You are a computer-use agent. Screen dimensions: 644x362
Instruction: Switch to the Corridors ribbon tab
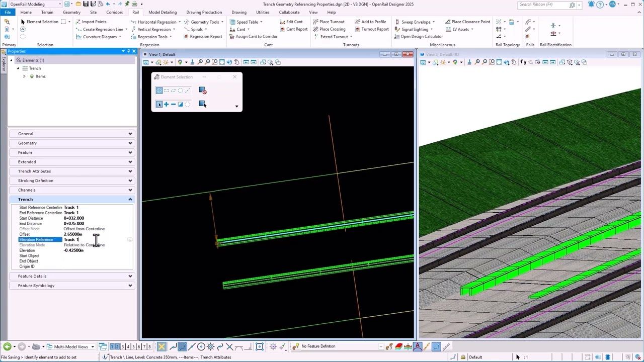coord(114,12)
